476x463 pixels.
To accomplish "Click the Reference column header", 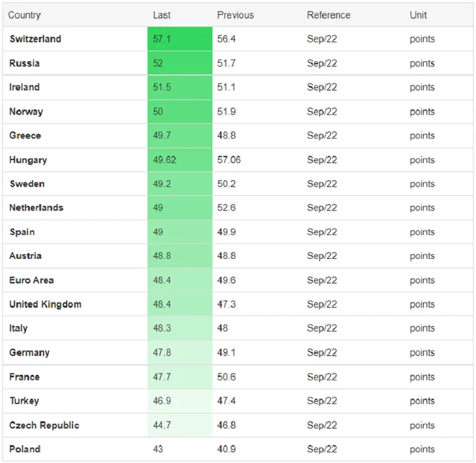I will [x=329, y=15].
